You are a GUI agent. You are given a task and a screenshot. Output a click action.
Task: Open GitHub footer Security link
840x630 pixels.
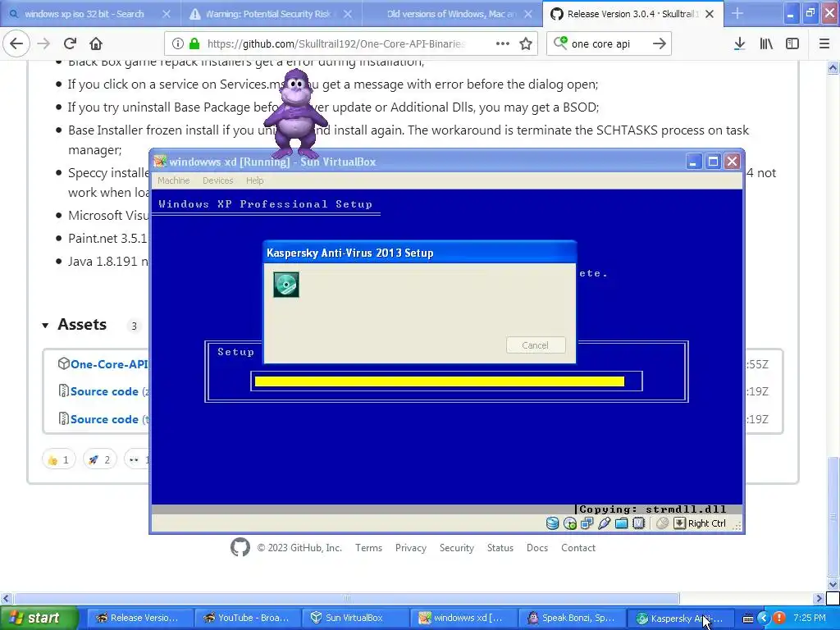(x=456, y=547)
